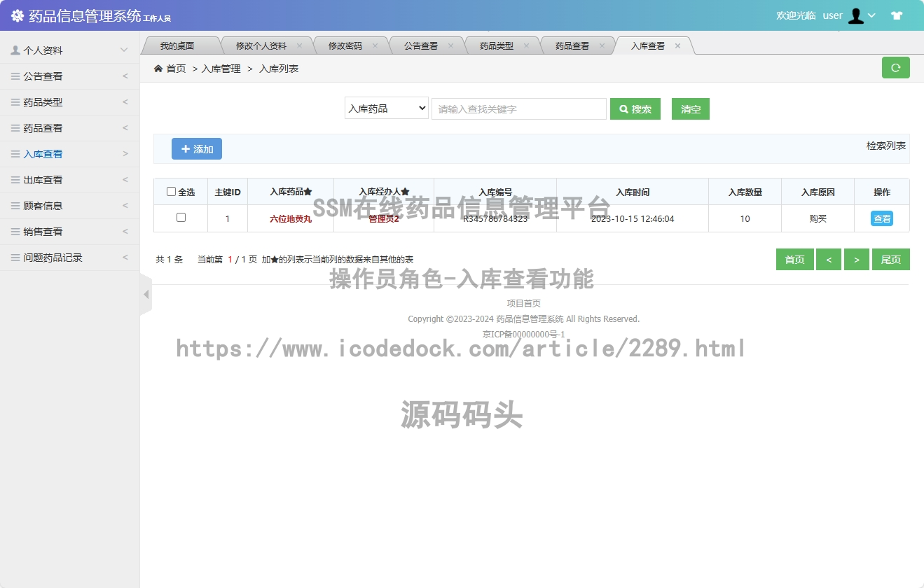Expand 个人资料 sidebar chevron
This screenshot has height=588, width=924.
coord(124,50)
